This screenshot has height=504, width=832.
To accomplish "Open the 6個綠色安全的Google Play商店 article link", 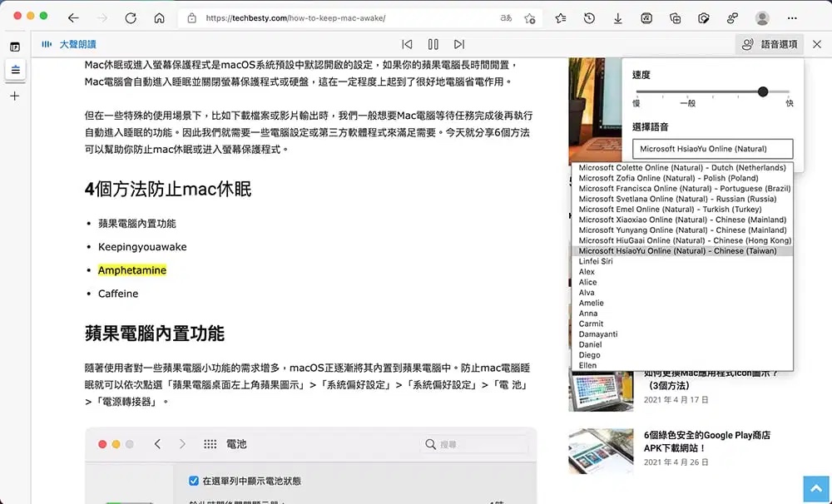I will pos(706,442).
